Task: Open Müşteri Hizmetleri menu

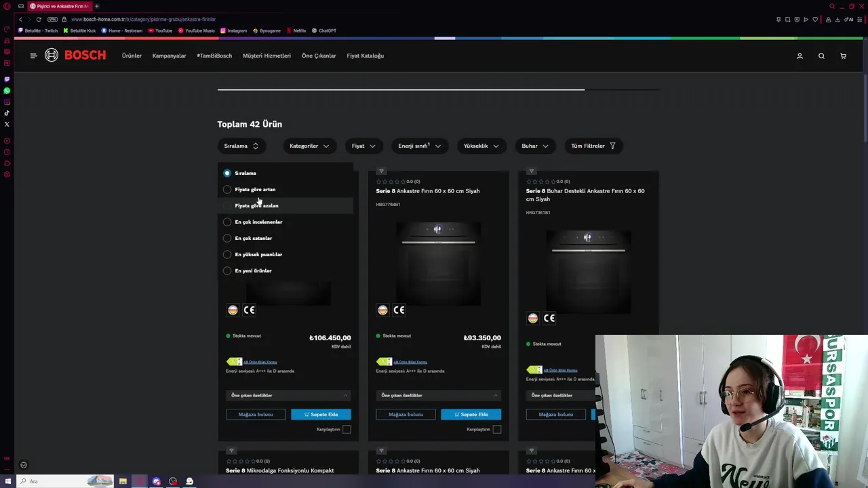Action: coord(267,56)
